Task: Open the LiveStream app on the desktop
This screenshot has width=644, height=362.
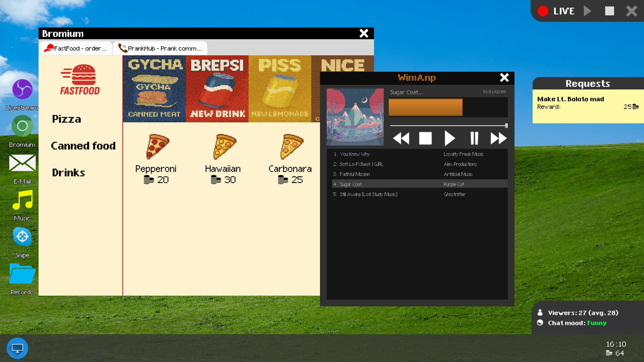Action: 22,90
